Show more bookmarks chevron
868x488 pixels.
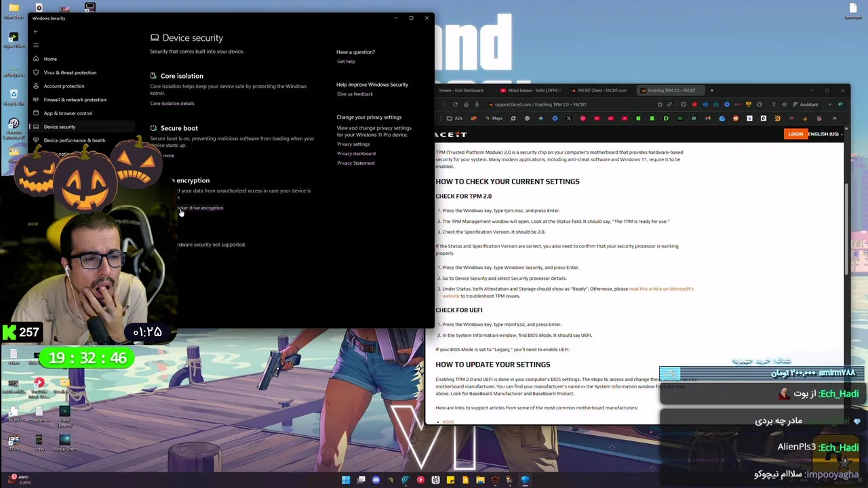pos(834,119)
